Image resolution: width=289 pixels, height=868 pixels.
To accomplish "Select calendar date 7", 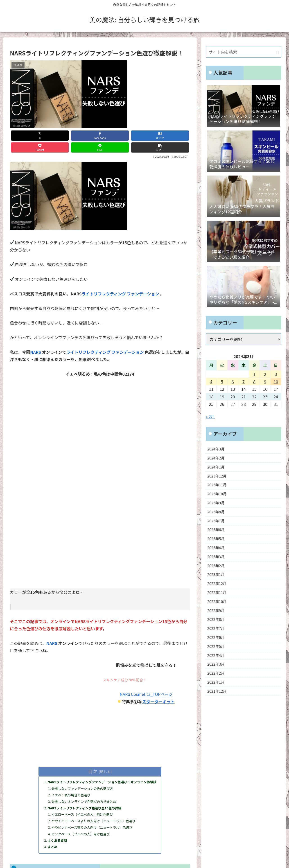I will (x=243, y=382).
